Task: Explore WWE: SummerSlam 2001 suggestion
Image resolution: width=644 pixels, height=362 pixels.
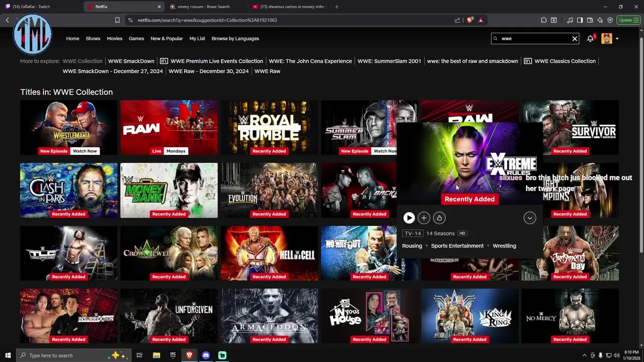Action: (x=389, y=61)
